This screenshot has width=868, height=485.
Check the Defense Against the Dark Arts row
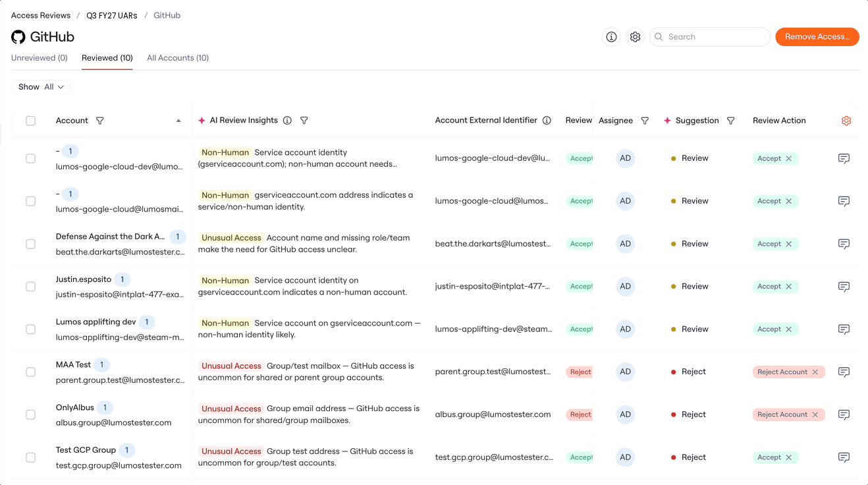(x=30, y=244)
